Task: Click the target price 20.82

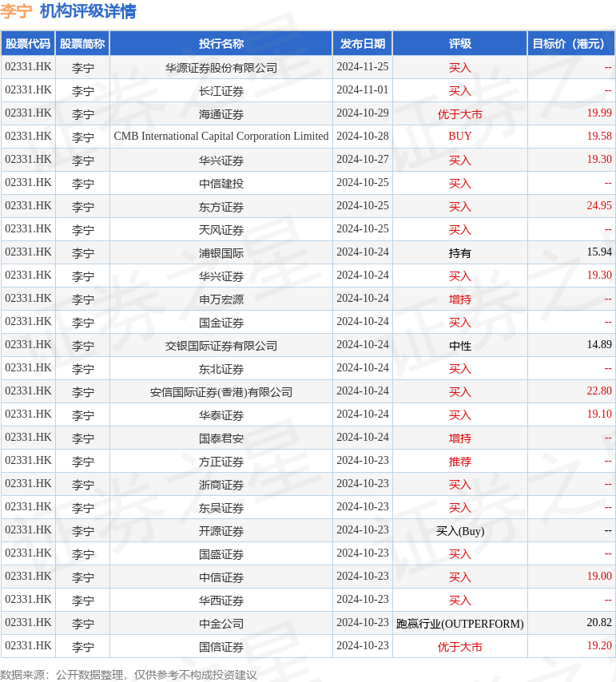Action: point(599,622)
